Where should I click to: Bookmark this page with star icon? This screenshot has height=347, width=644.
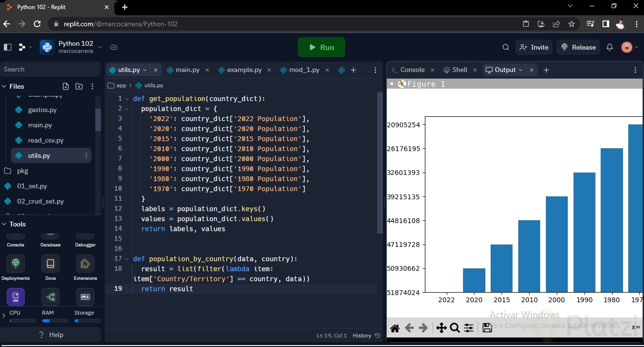pos(572,24)
